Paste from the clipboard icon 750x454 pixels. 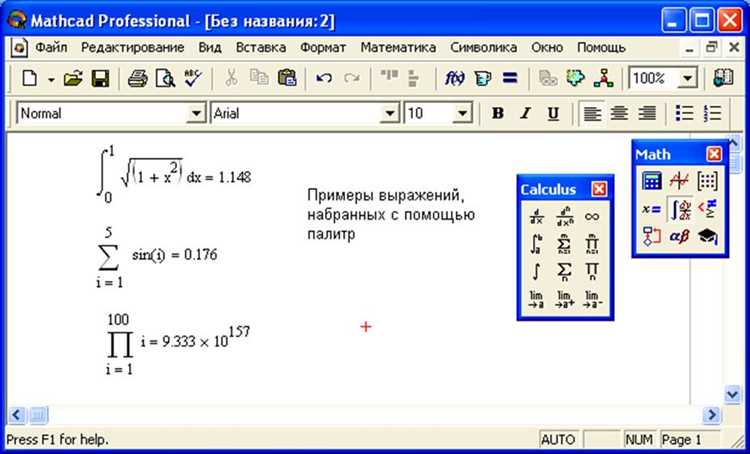287,78
